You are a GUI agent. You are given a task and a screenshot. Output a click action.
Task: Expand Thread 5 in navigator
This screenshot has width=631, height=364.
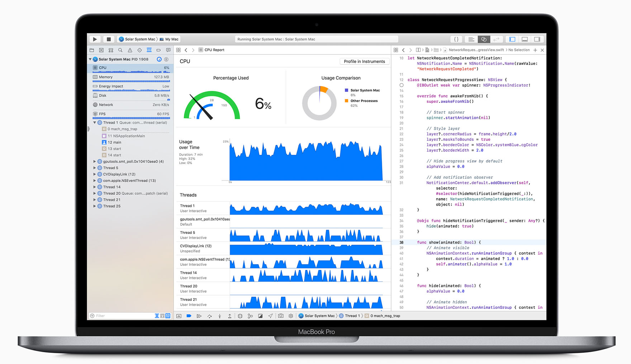click(95, 168)
